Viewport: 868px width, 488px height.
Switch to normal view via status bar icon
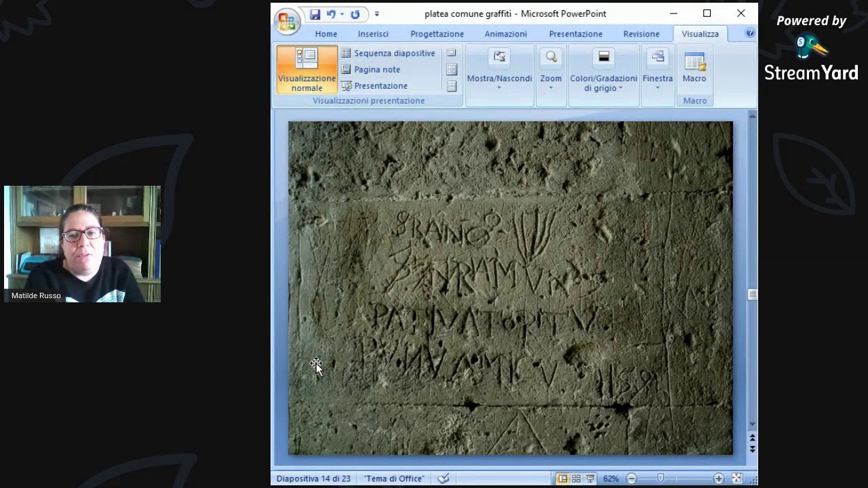(562, 479)
